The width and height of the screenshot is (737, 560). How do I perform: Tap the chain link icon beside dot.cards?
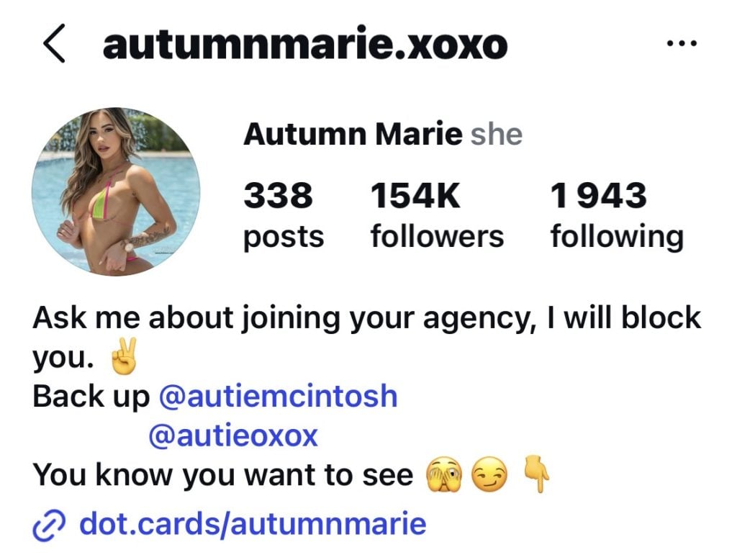[48, 525]
